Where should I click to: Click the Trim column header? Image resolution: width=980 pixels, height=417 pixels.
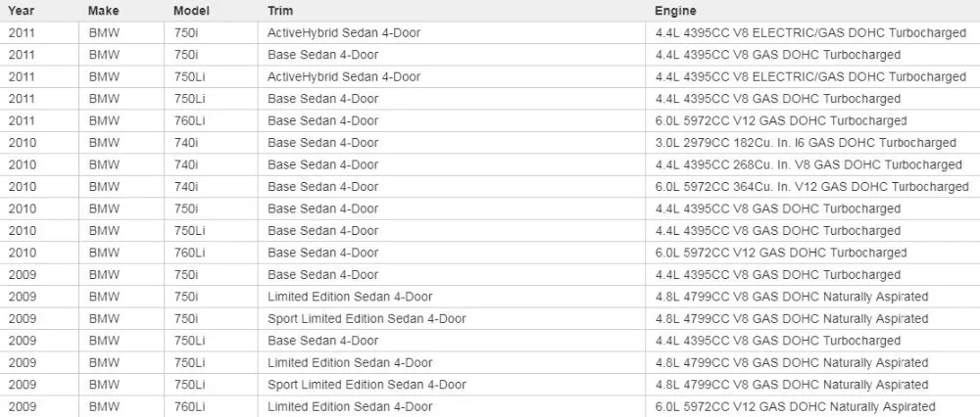pos(452,11)
